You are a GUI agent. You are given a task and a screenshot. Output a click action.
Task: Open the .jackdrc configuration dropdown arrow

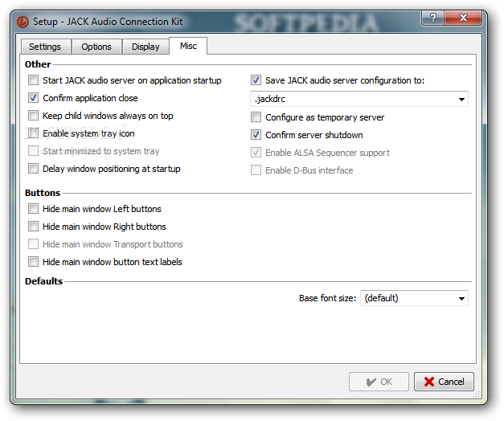pyautogui.click(x=461, y=100)
